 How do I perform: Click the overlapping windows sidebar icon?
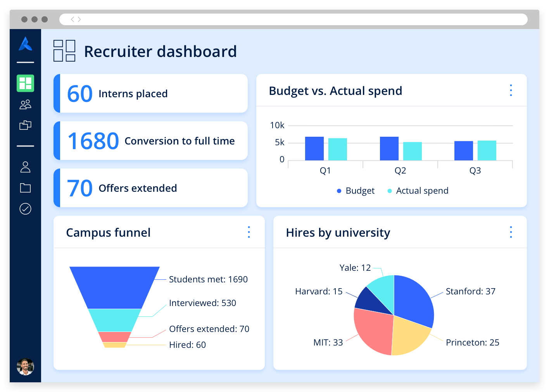click(25, 125)
